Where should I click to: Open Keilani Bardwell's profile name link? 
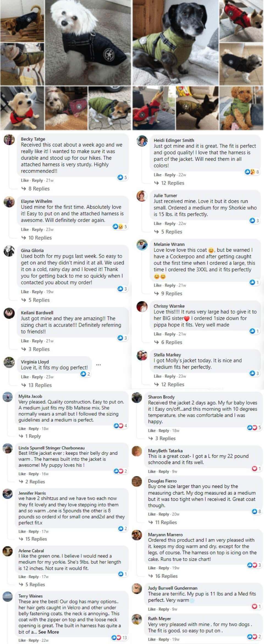point(37,313)
